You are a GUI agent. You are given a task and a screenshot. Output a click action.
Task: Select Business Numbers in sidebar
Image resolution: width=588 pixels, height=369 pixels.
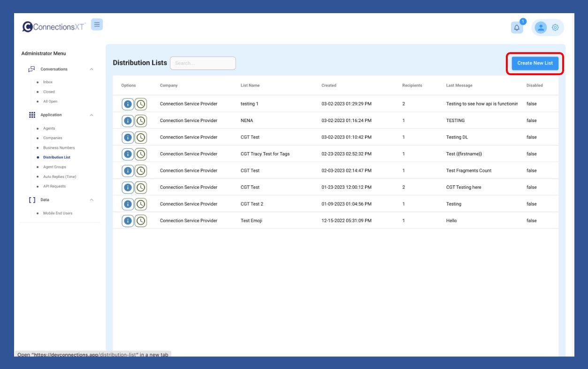[59, 148]
